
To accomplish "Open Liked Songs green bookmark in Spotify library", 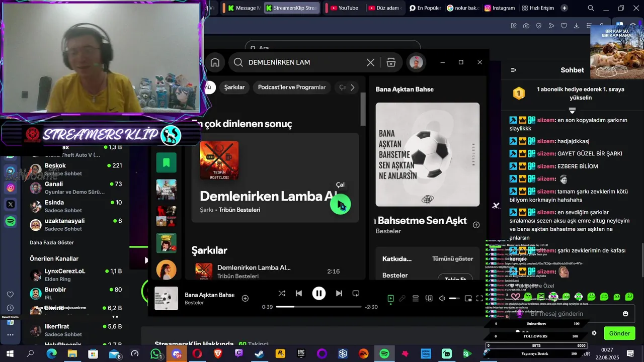I will (x=167, y=162).
